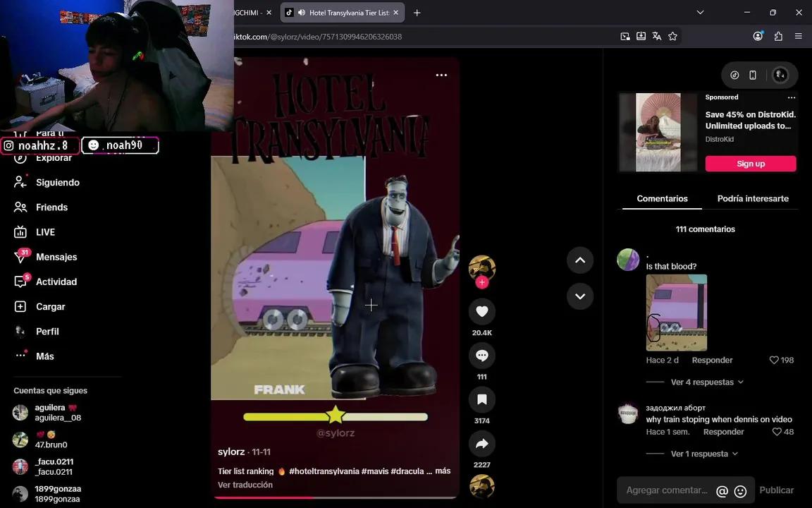This screenshot has width=812, height=508.
Task: Go to previous video with up arrow
Action: point(580,260)
